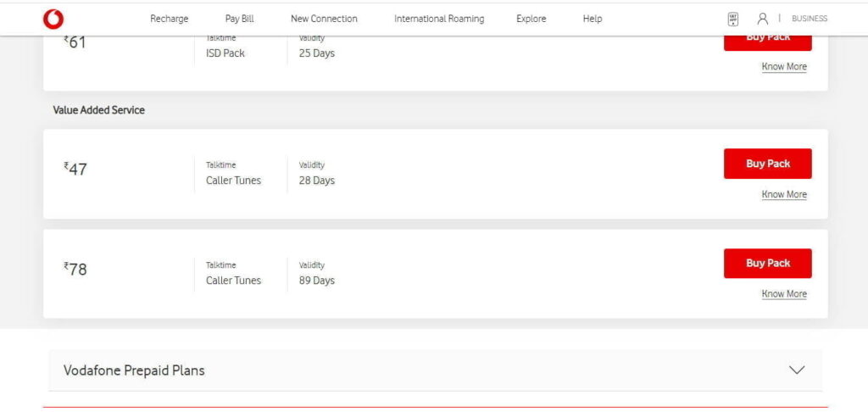Expand the Vodafone Prepaid Plans chevron
Screen dimensions: 868x412
(797, 370)
